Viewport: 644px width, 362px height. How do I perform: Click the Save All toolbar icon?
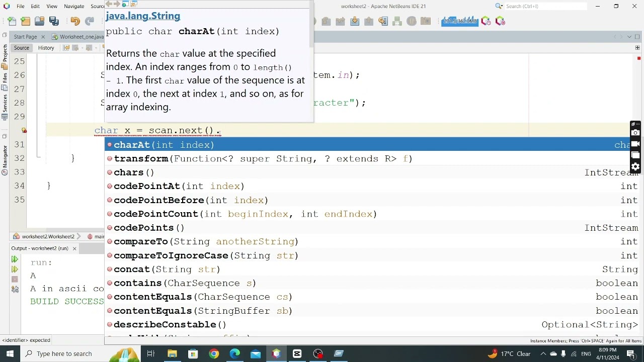pyautogui.click(x=54, y=21)
